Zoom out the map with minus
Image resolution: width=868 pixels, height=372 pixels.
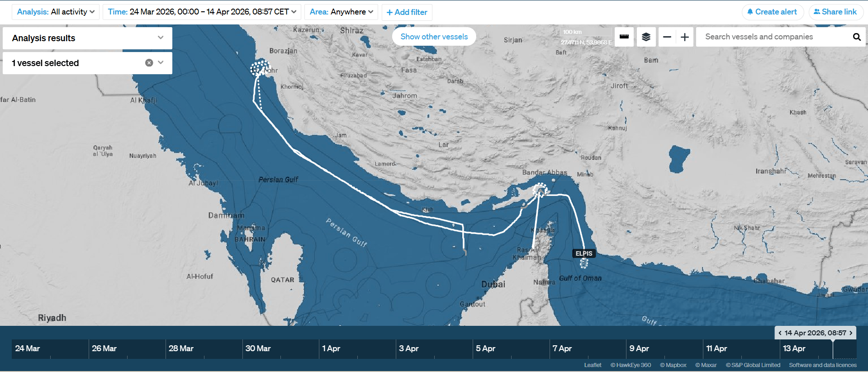tap(667, 37)
